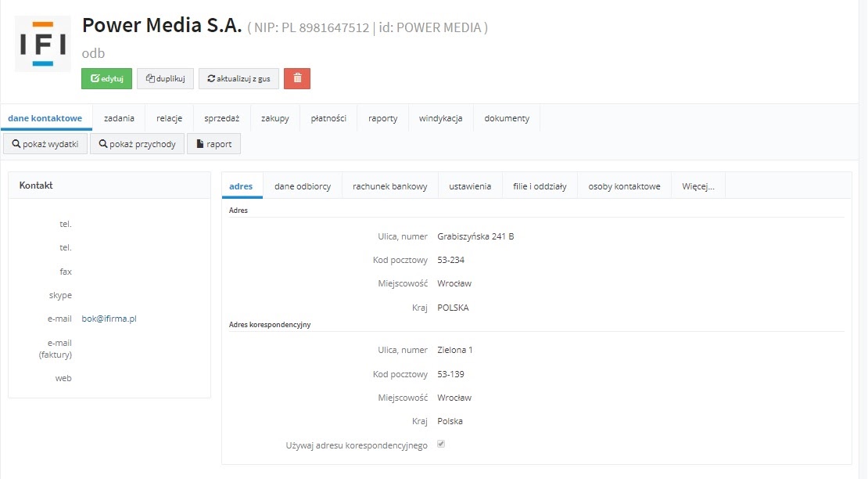
Task: Click the NIP PL 8981647512 text
Action: click(x=312, y=27)
